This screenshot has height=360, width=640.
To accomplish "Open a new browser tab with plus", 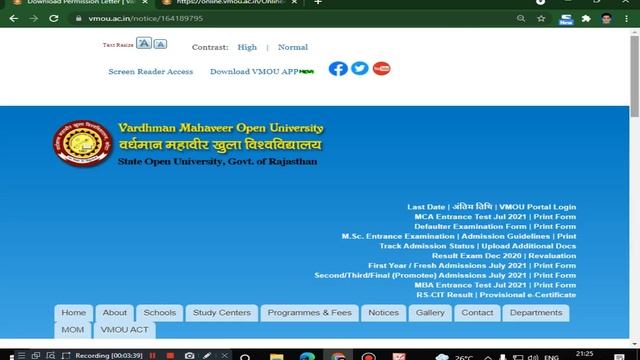I will click(318, 2).
